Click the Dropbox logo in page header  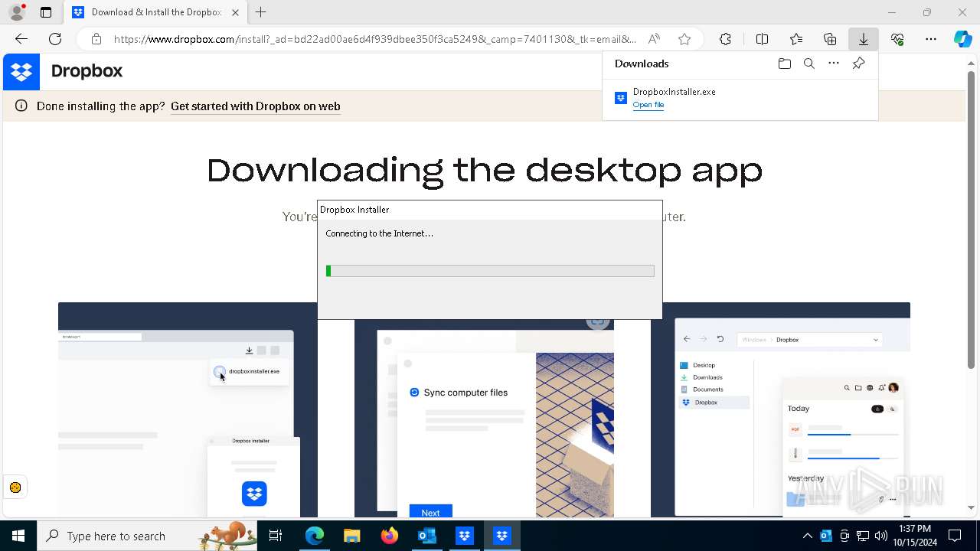(21, 72)
